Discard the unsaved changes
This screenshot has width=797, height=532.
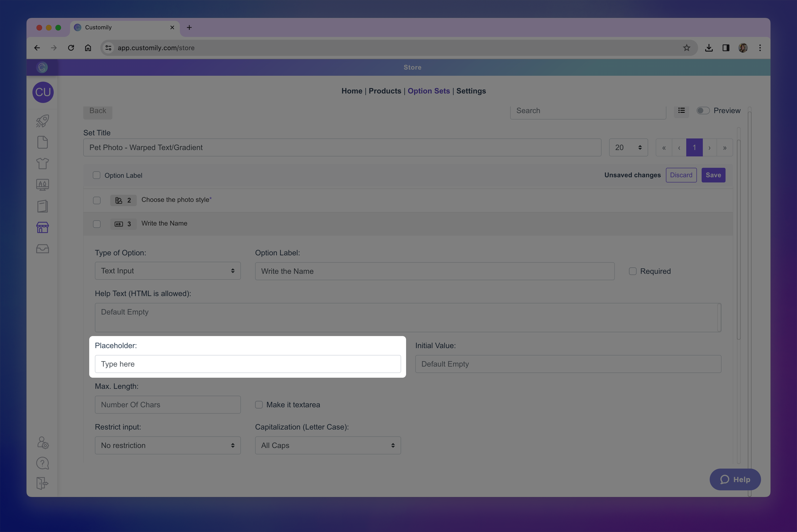pos(681,175)
